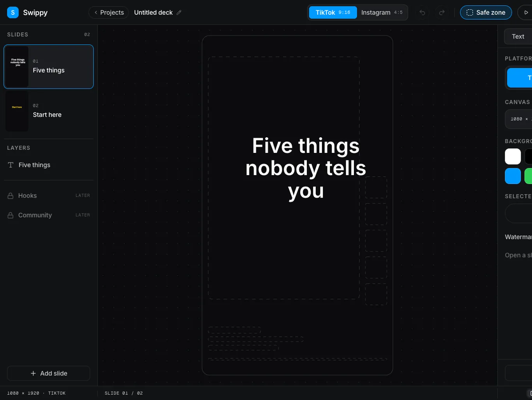532x400 pixels.
Task: Click the text layer T icon
Action: 11,165
